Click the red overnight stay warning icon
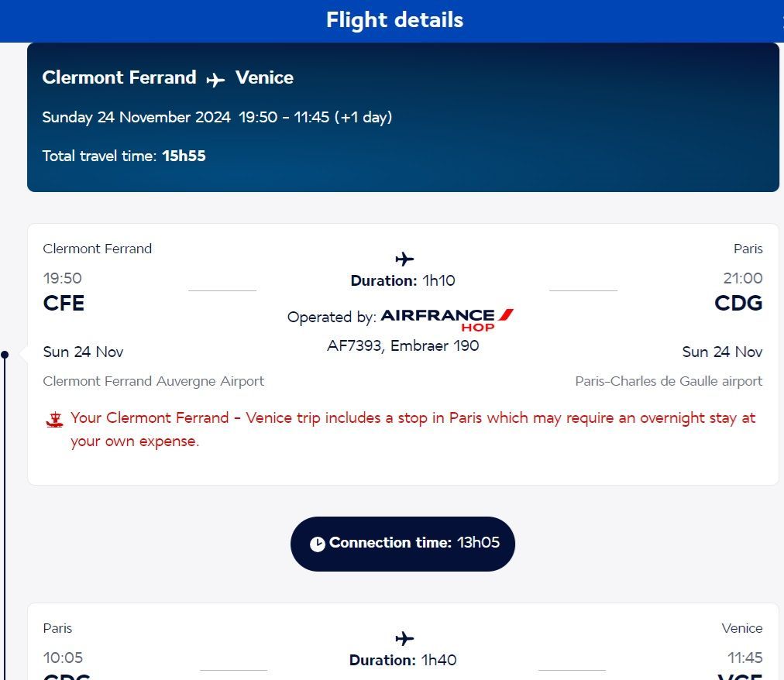 click(x=54, y=420)
